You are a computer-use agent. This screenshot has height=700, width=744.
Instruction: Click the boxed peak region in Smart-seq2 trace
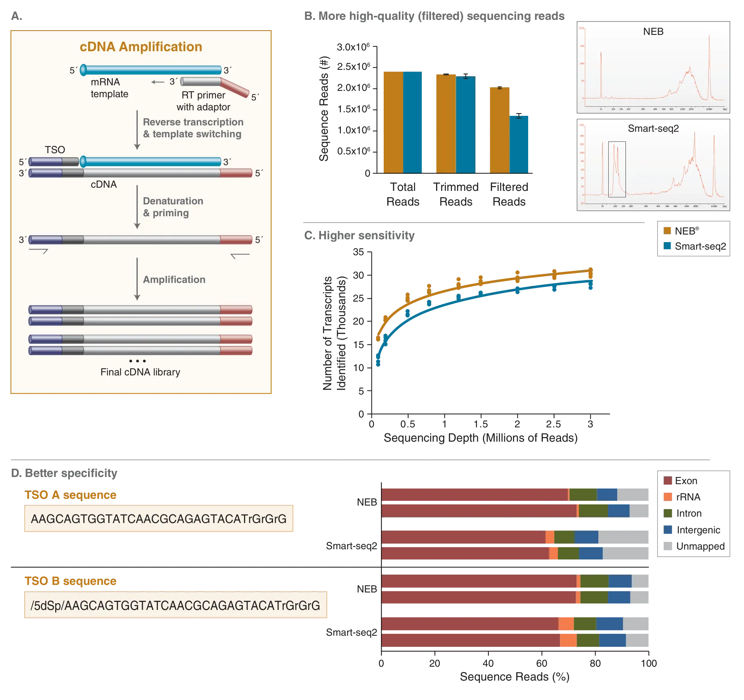[x=617, y=169]
